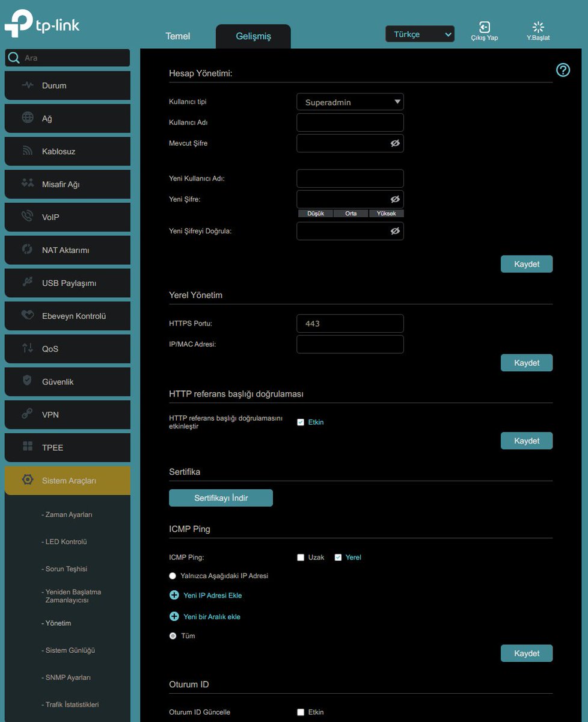The width and height of the screenshot is (588, 722).
Task: Click the Sertifikayı İndir button
Action: [x=221, y=498]
